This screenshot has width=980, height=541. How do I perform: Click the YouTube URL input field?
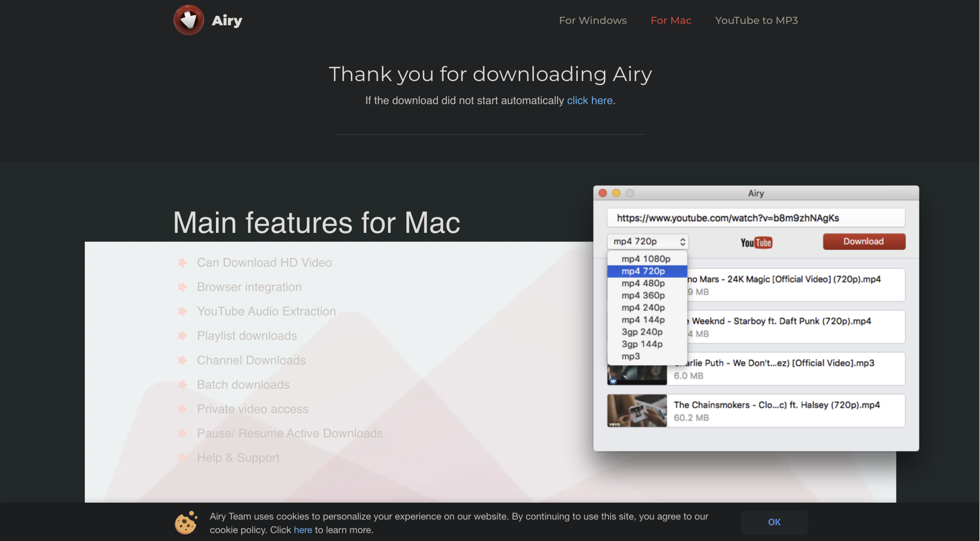tap(756, 218)
